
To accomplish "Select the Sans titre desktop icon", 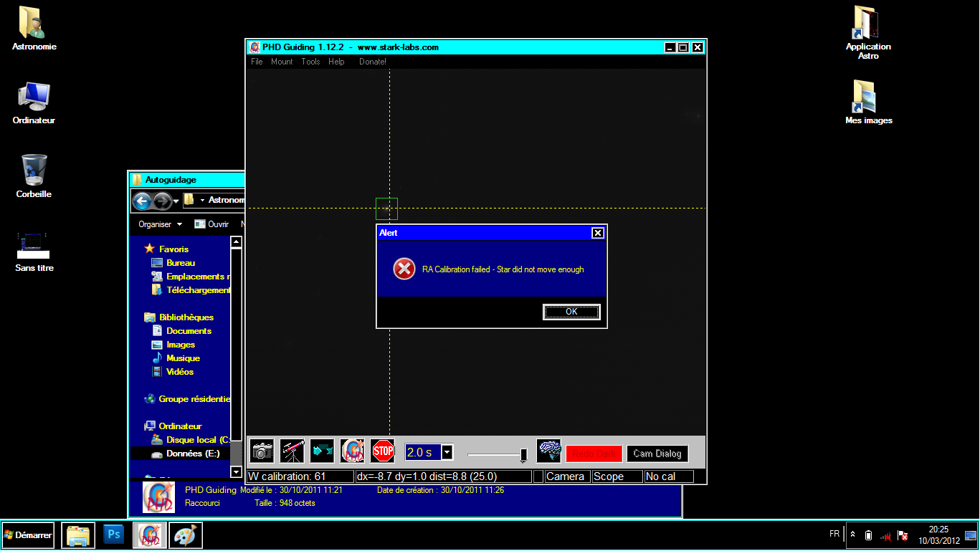I will point(34,251).
